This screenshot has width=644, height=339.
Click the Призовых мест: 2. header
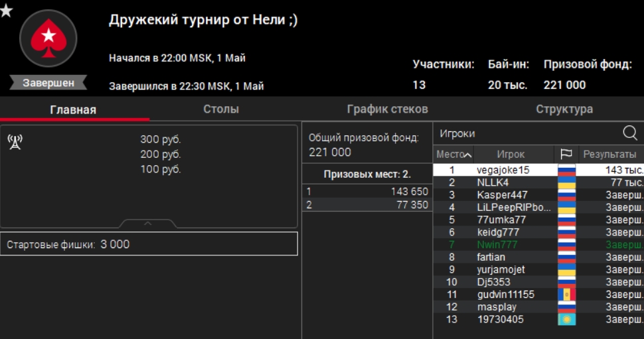coord(367,174)
